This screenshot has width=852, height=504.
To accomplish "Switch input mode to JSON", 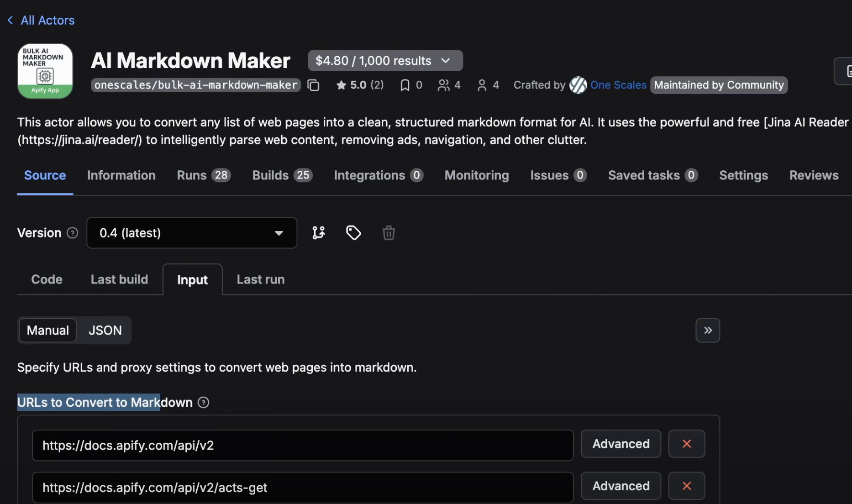I will [x=105, y=330].
